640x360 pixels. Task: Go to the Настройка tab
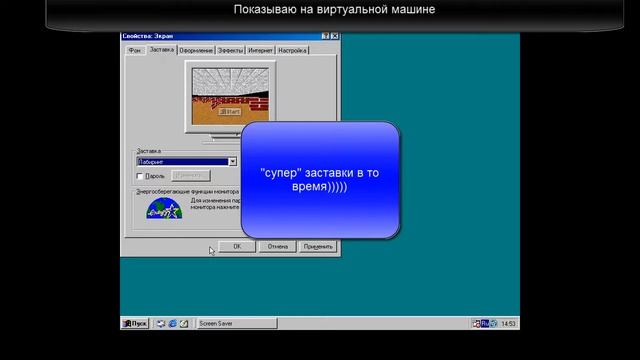point(292,50)
